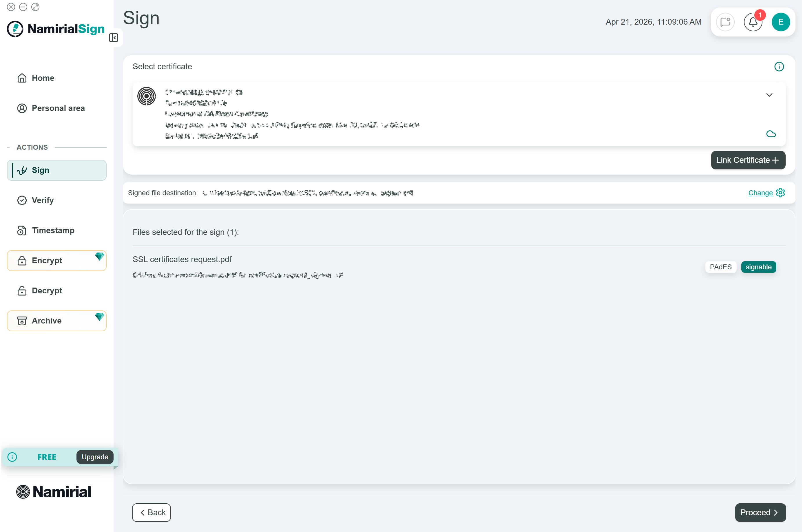Click the user avatar E
This screenshot has width=803, height=532.
[x=780, y=22]
